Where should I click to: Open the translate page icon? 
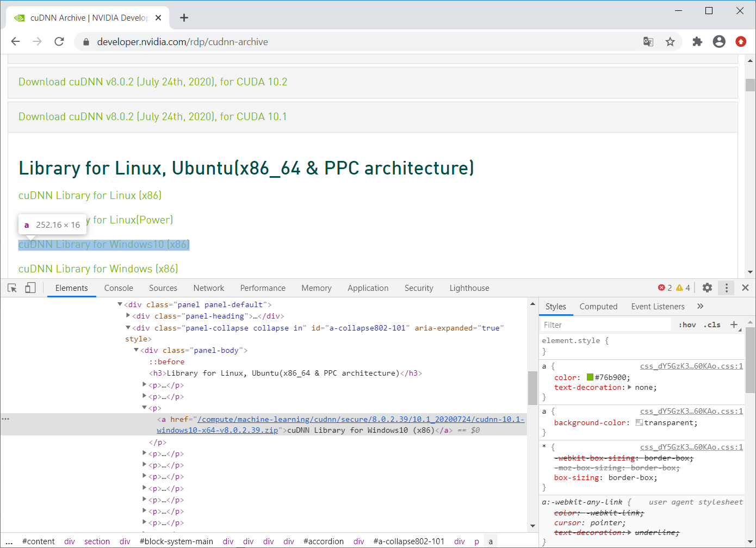coord(648,42)
